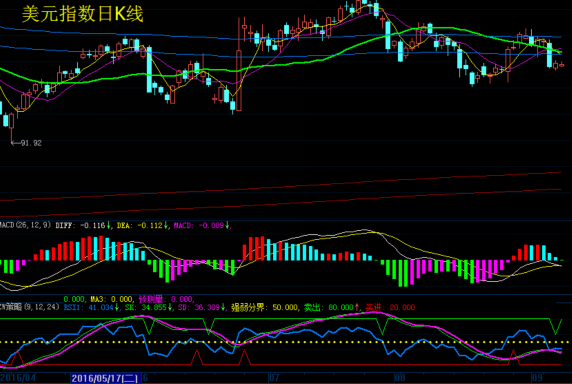This screenshot has width=572, height=384.
Task: Select the SD 36.309 value label
Action: [202, 307]
